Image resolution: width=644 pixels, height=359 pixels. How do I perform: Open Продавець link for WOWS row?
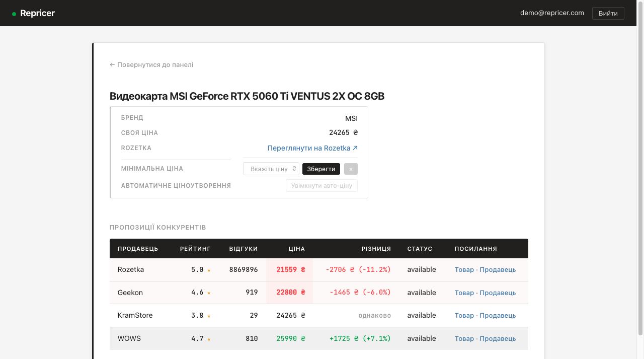[x=498, y=339]
